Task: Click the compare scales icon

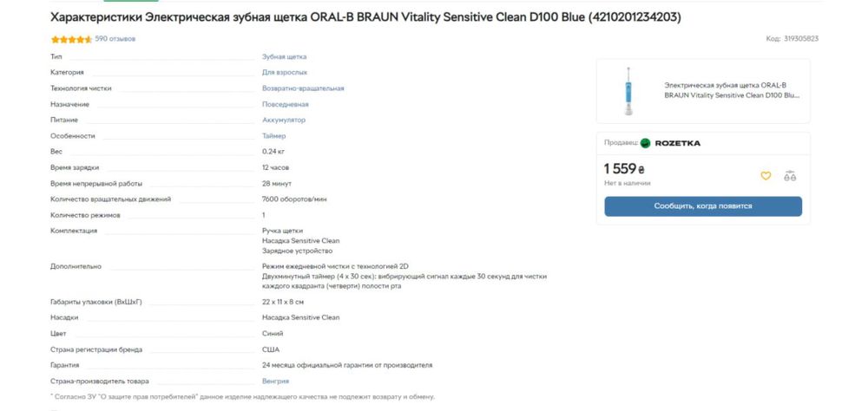Action: 790,176
